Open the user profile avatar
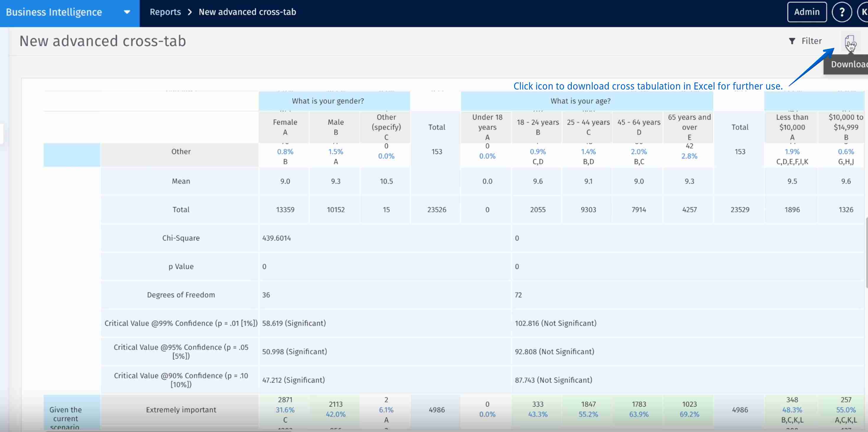868x432 pixels. [864, 12]
